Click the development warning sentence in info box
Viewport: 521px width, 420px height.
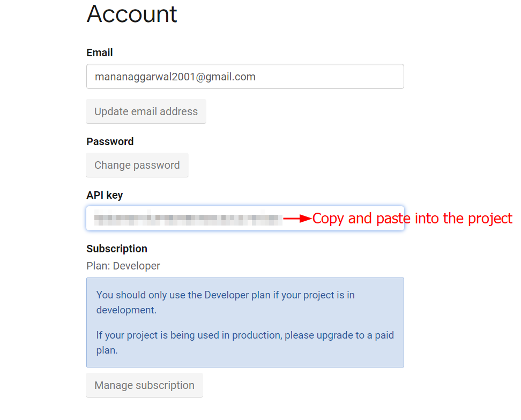(x=225, y=302)
